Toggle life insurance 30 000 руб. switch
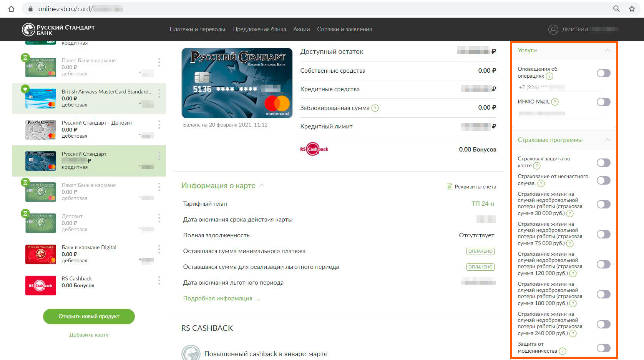 [x=603, y=204]
